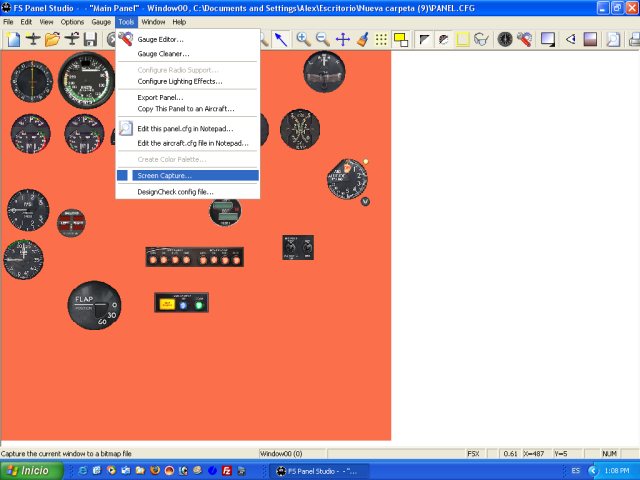Click FS Panel Studio taskbar button

(318, 470)
